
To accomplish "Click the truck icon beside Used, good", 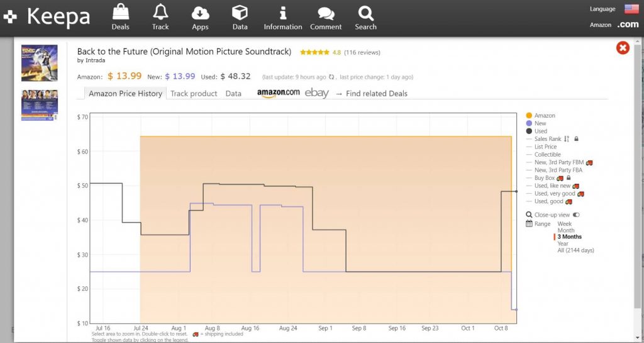I will click(569, 201).
